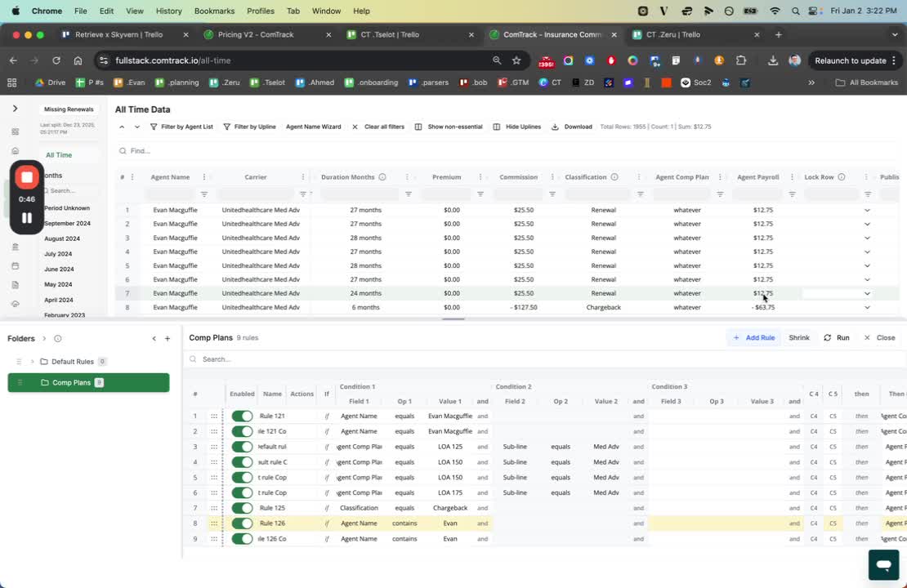The image size is (907, 588).
Task: Click the Premium column filter funnel
Action: pos(480,194)
